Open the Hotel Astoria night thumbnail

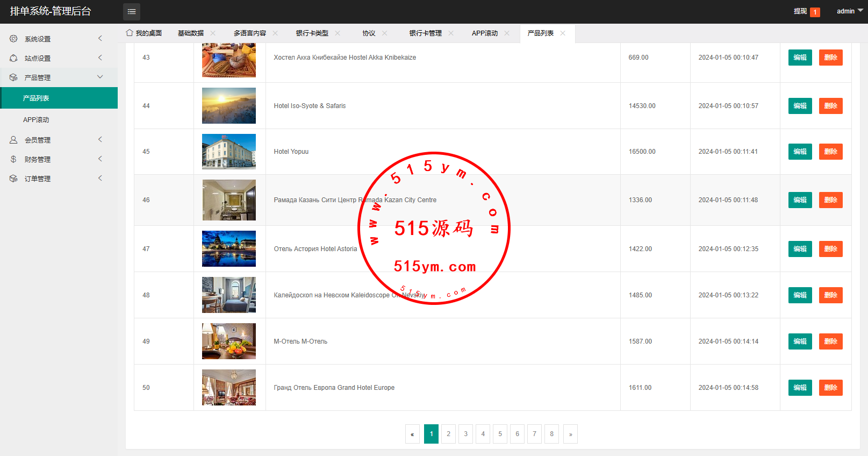[229, 249]
